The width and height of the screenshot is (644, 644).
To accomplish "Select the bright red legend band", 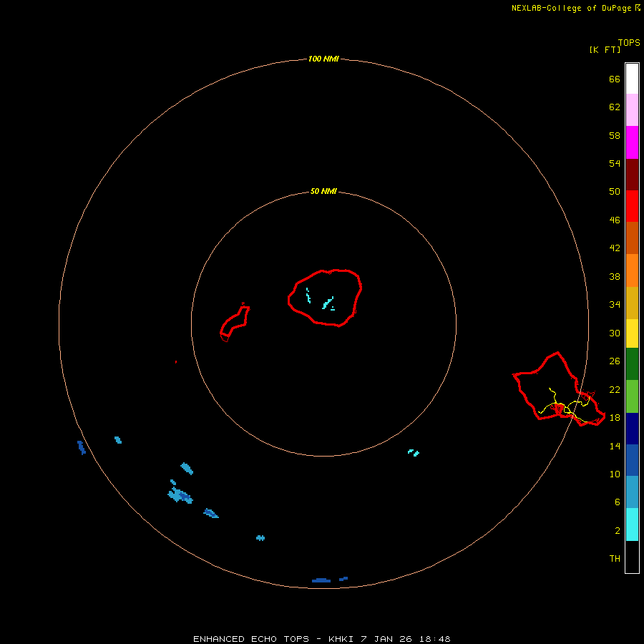I will [632, 206].
